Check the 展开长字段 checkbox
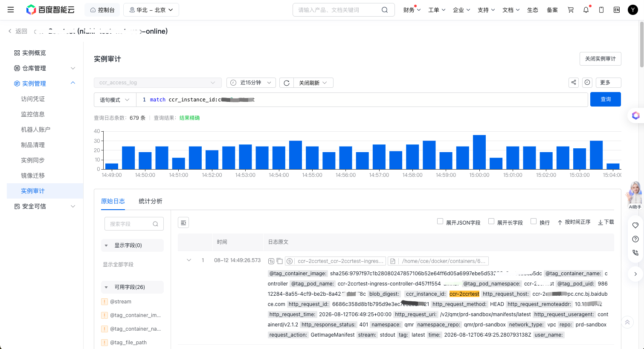Viewport: 644px width, 349px height. click(491, 221)
